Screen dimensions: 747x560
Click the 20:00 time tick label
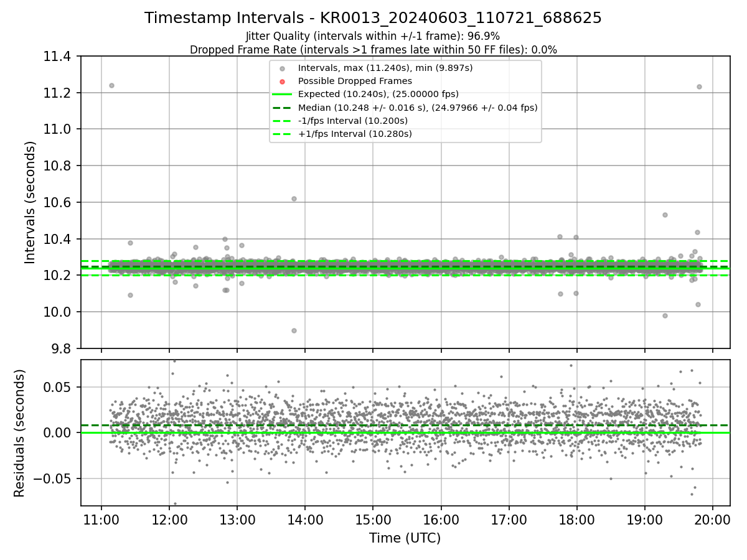tap(712, 520)
